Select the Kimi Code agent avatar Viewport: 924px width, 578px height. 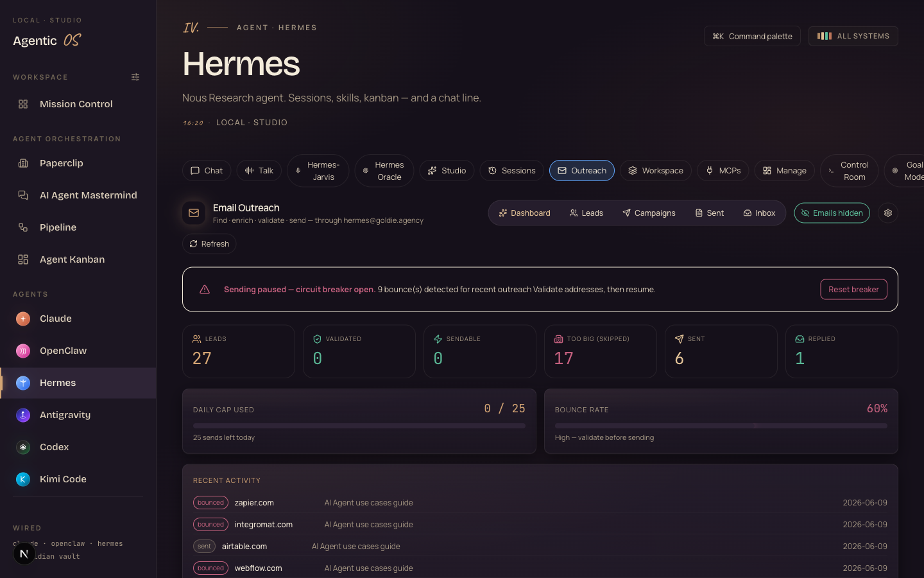pyautogui.click(x=23, y=479)
